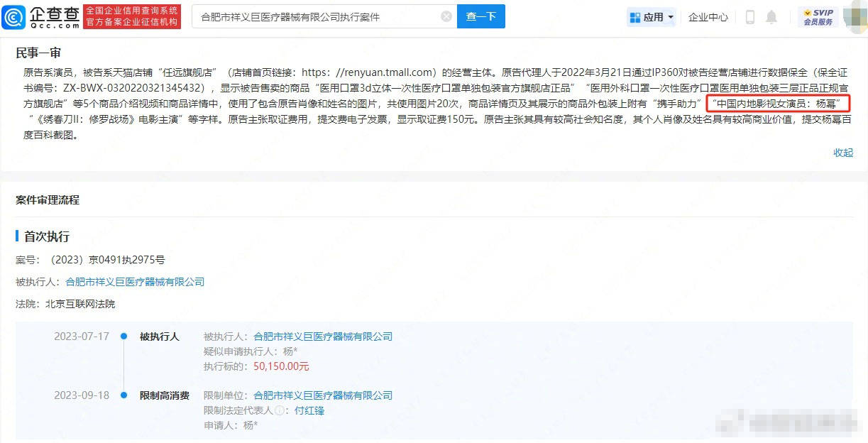868x443 pixels.
Task: Open the 付红锋 person link
Action: pyautogui.click(x=309, y=410)
